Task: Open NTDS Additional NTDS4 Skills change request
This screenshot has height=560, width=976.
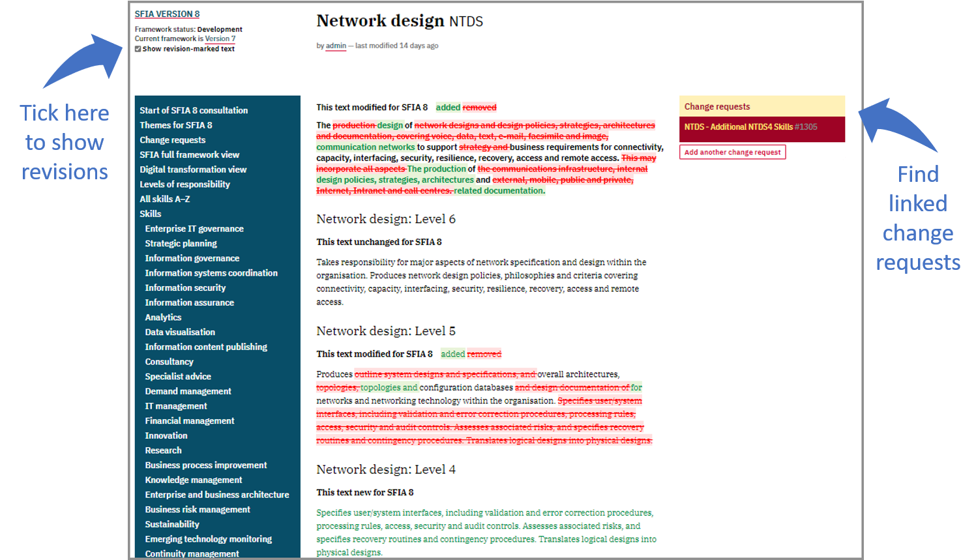Action: 750,127
